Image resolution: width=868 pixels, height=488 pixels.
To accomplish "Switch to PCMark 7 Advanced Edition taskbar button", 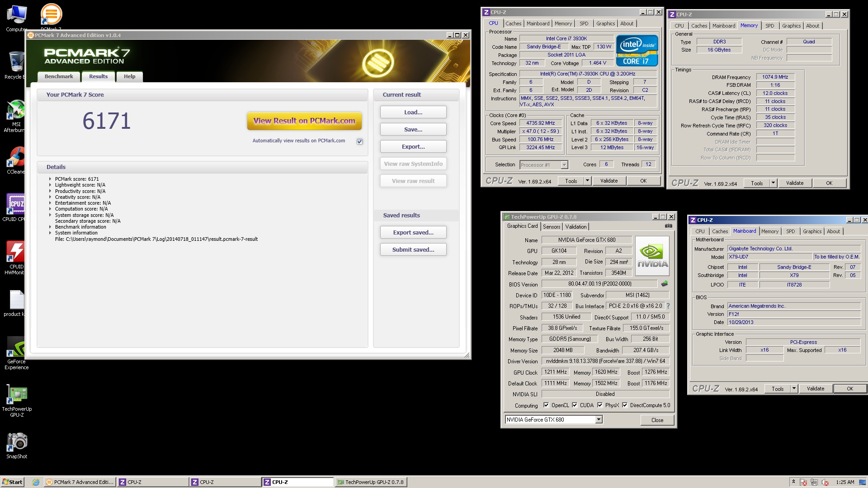I will click(x=80, y=482).
